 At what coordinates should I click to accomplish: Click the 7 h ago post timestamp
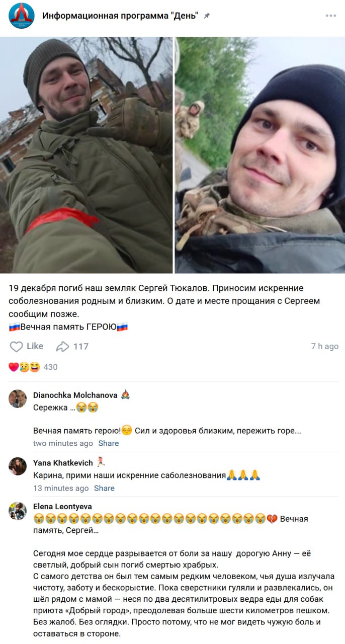pyautogui.click(x=325, y=346)
